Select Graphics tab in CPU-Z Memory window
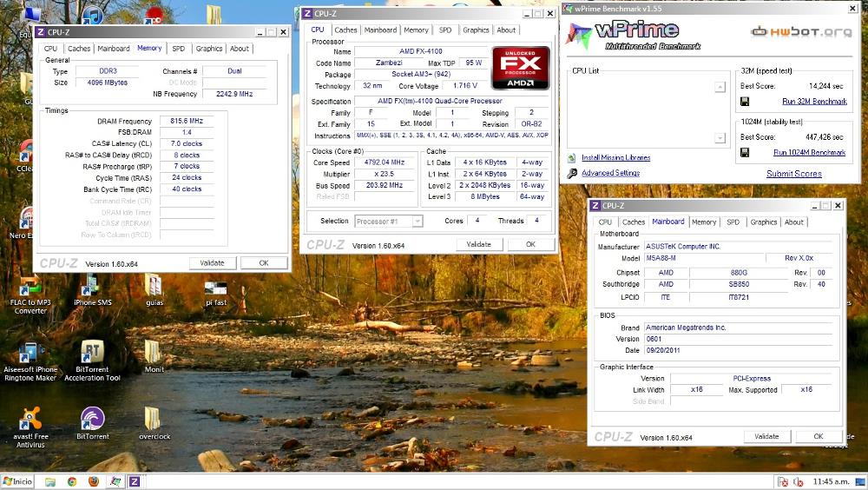The width and height of the screenshot is (868, 490). [x=208, y=49]
